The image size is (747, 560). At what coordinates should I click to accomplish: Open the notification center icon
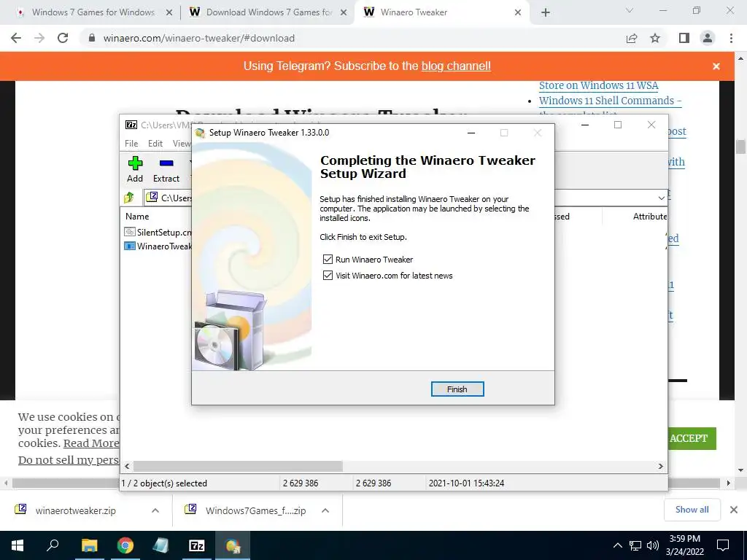(x=723, y=545)
